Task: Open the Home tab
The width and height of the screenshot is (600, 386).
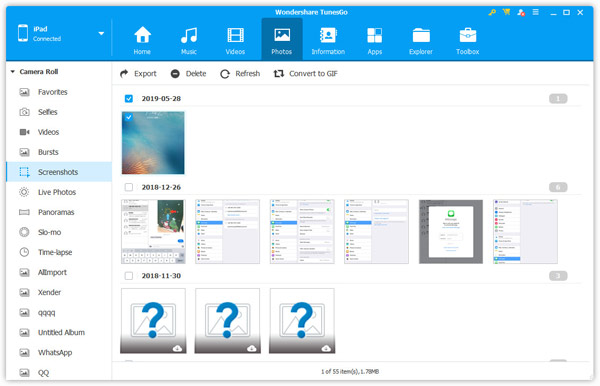Action: (142, 41)
